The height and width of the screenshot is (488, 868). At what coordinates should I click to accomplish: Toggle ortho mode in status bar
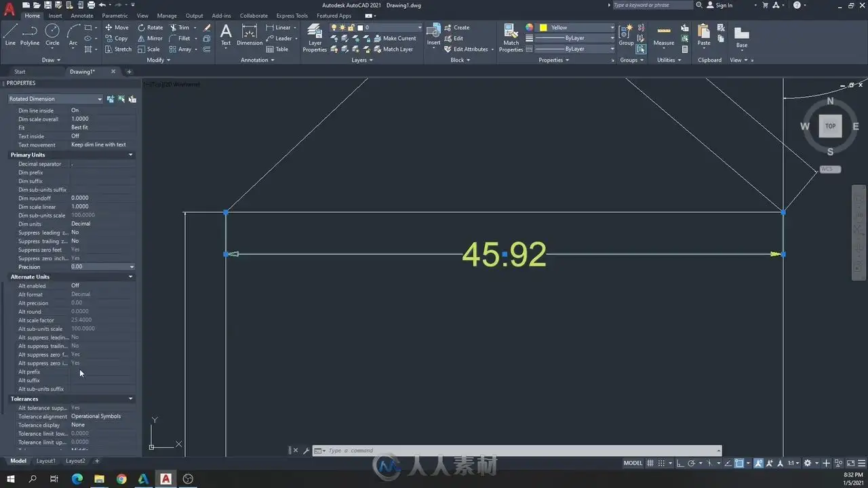pos(680,464)
